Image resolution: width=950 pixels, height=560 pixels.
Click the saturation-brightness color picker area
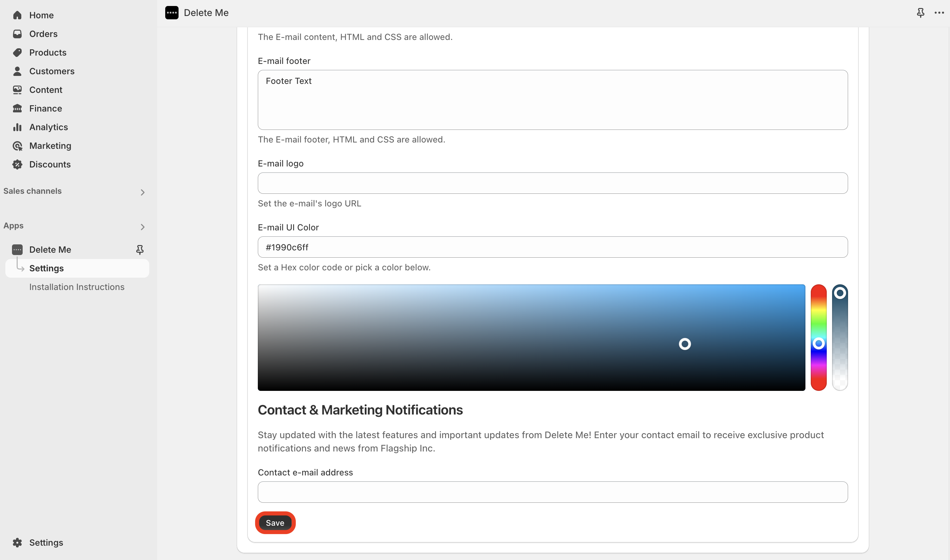click(x=531, y=338)
